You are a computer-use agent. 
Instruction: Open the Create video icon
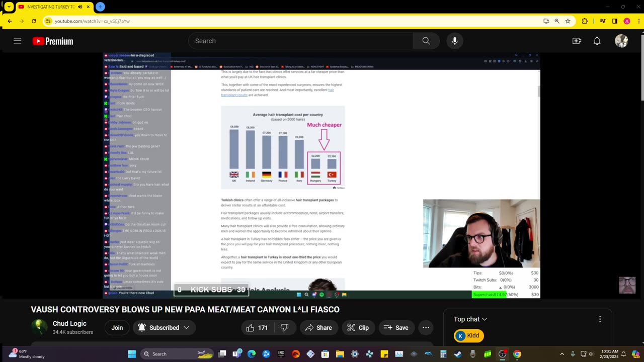(577, 41)
